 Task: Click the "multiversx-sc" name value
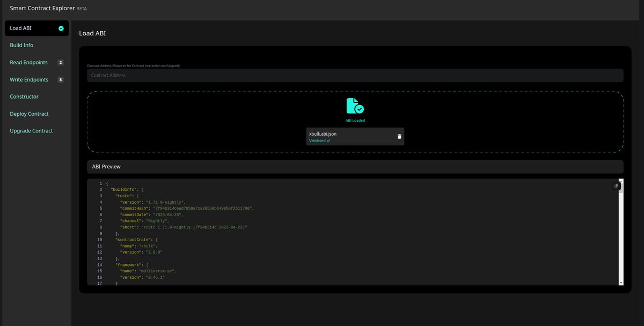[x=157, y=271]
